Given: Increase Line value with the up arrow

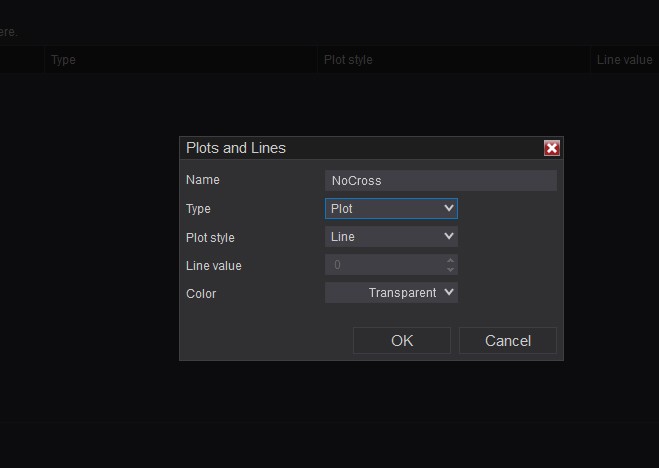Looking at the screenshot, I should [451, 260].
